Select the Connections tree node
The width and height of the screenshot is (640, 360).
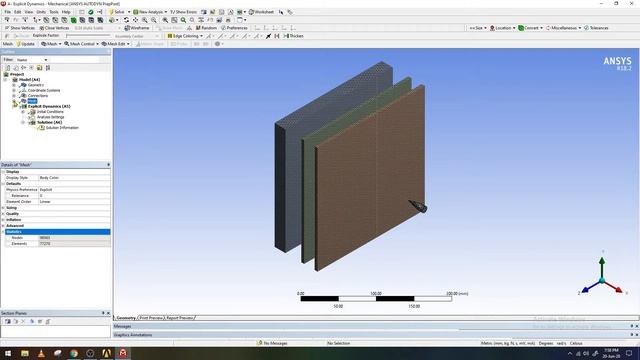[38, 96]
